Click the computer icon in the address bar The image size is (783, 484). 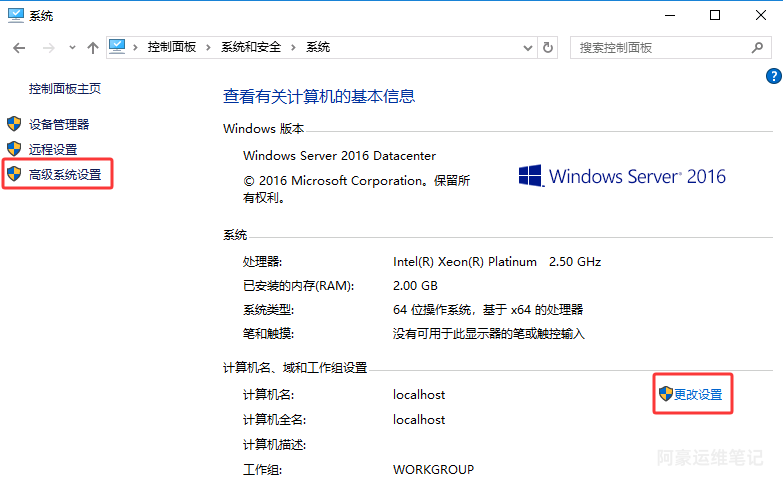point(117,47)
